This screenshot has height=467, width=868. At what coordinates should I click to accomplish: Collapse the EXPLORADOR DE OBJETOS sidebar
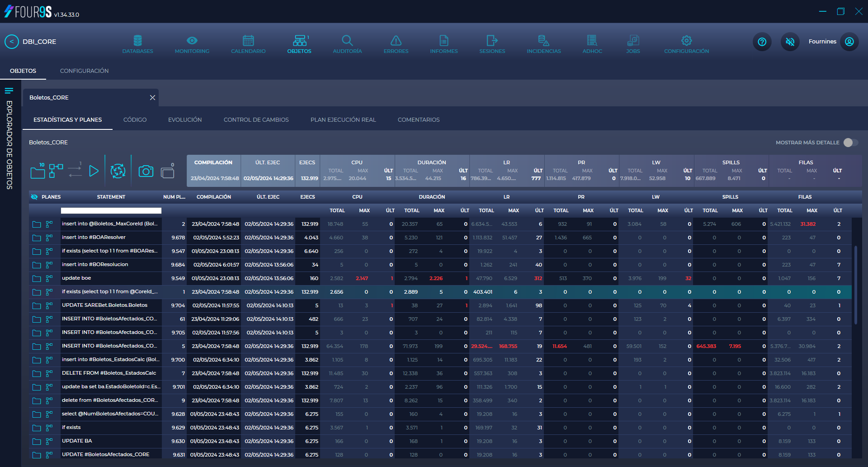tap(9, 90)
